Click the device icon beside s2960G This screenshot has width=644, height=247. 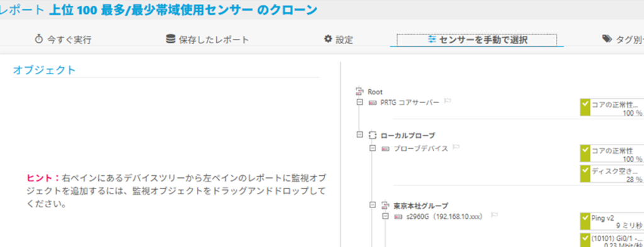(398, 216)
